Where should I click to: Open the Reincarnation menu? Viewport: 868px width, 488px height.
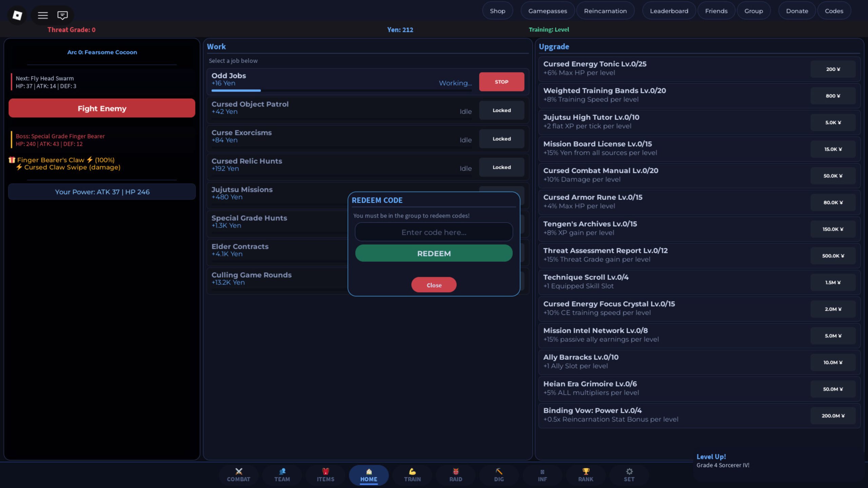[x=605, y=11]
